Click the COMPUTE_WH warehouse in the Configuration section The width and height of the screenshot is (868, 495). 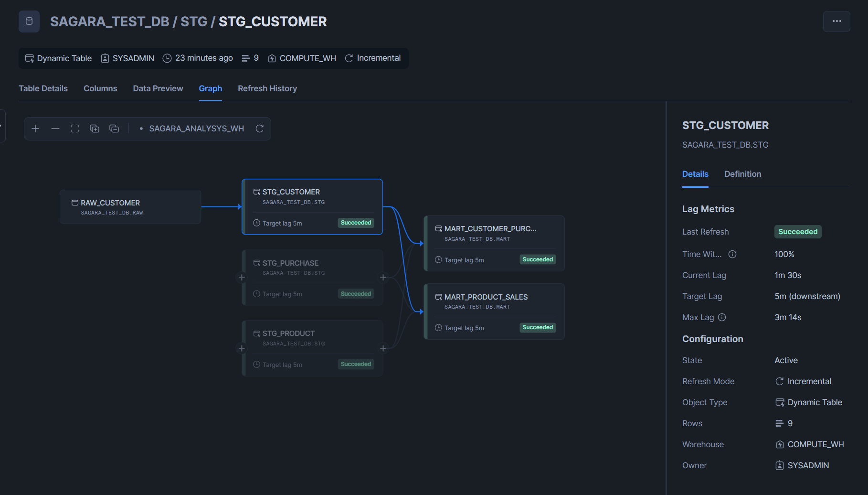coord(815,444)
